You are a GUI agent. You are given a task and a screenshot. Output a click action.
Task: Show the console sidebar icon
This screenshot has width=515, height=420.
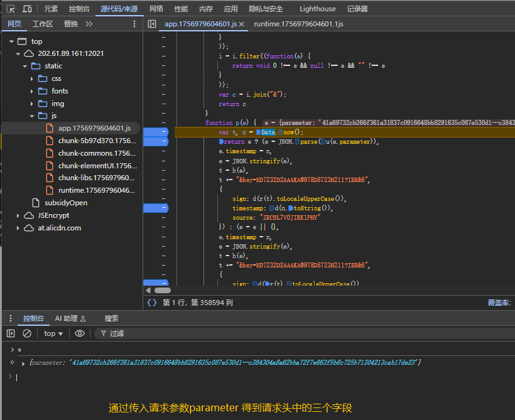point(11,333)
